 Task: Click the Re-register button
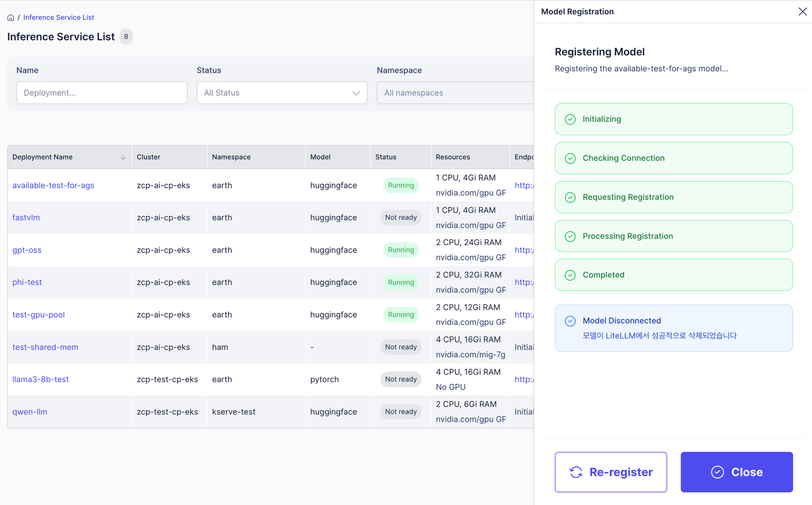coord(611,472)
